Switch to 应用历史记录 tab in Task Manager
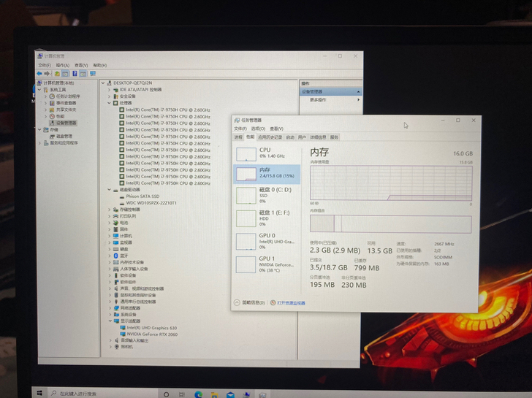532x398 pixels. [x=270, y=137]
